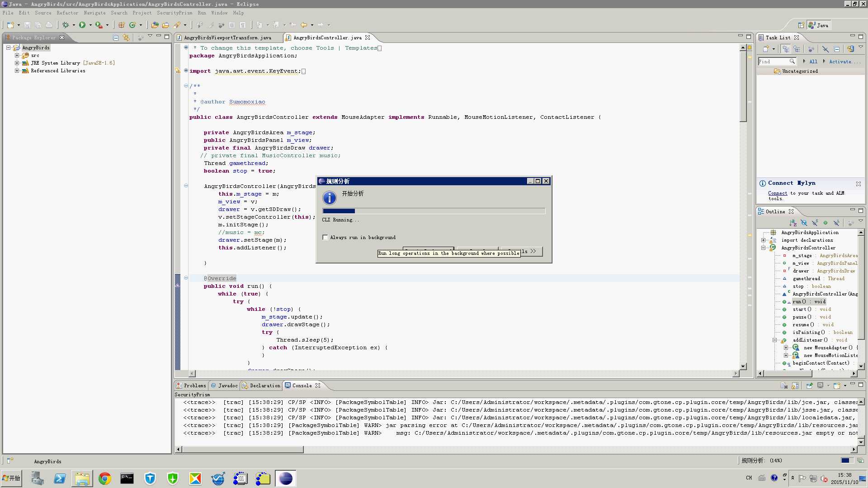Click the Run External Tools icon

point(99,25)
